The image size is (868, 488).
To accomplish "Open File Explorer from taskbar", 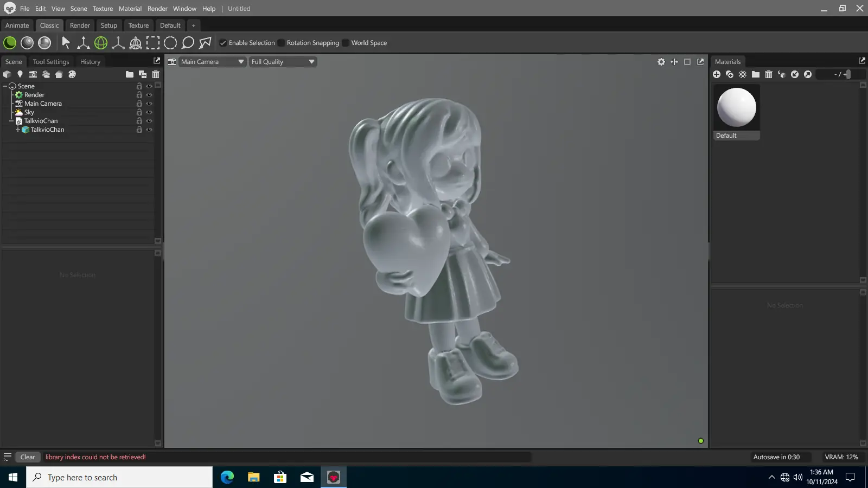I will tap(254, 477).
